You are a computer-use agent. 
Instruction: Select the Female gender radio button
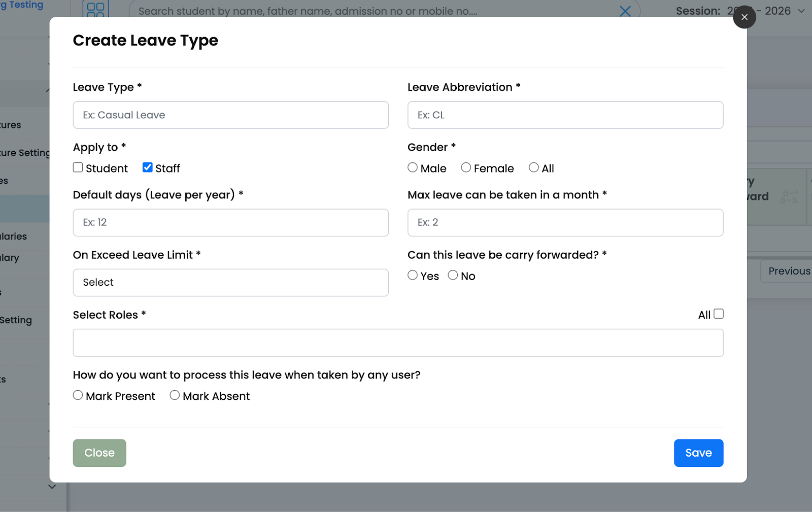(x=466, y=167)
